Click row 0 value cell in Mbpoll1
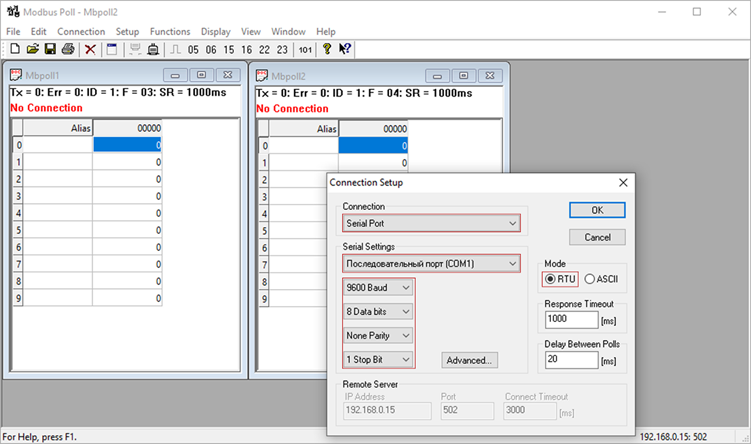This screenshot has height=444, width=751. (127, 145)
